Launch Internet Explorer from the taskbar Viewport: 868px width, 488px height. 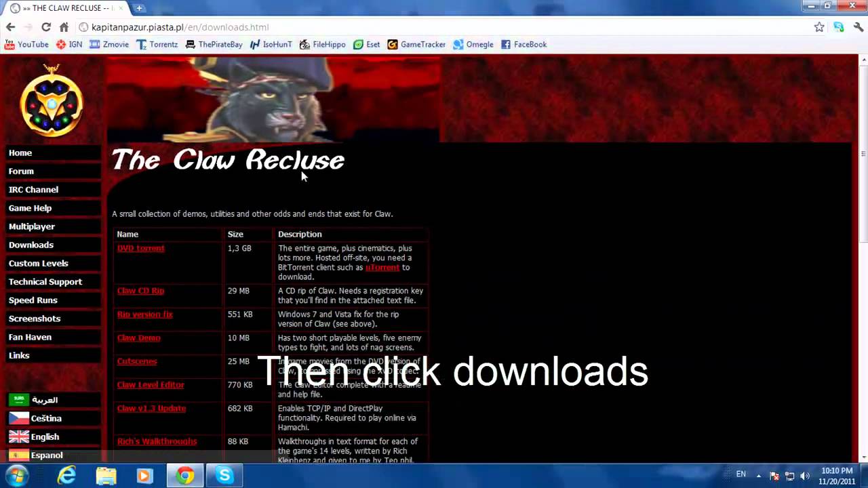click(66, 476)
